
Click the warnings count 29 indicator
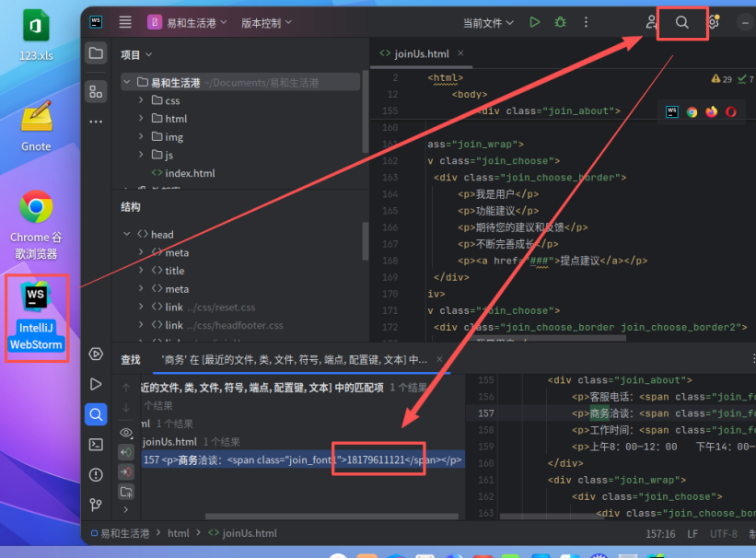722,79
